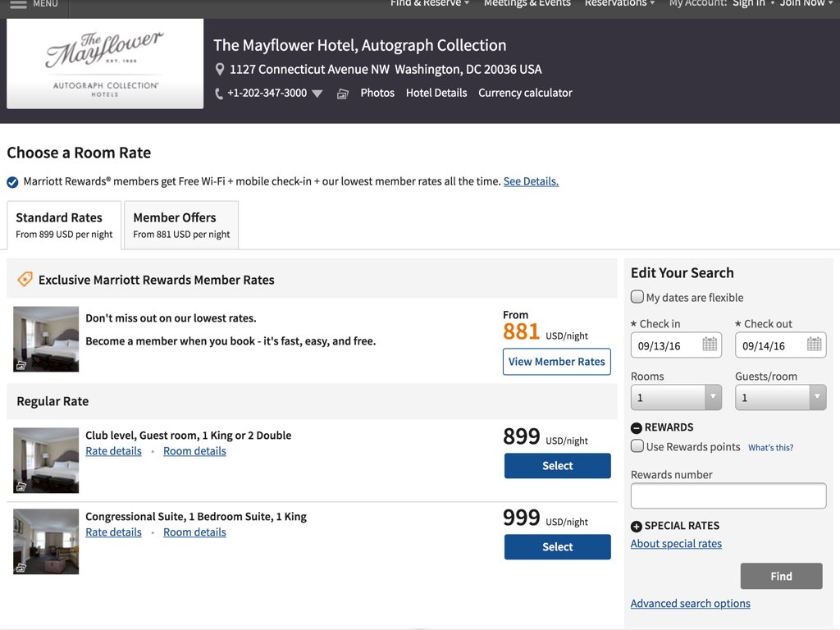
Task: Open Room details for Congressional Suite
Action: point(194,532)
